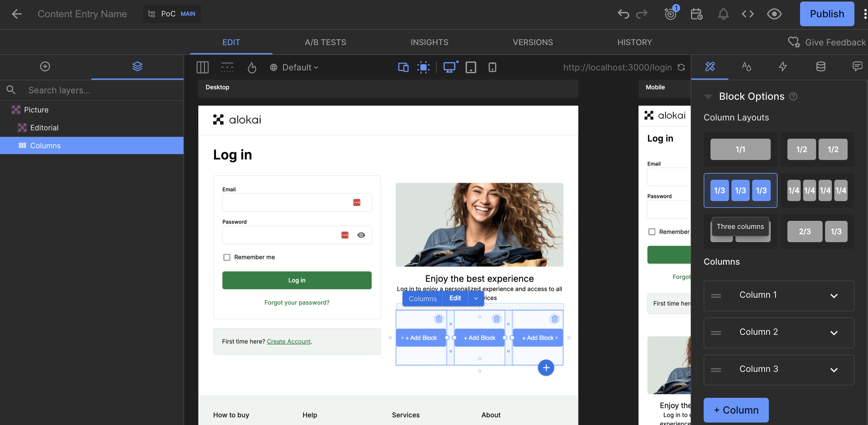868x425 pixels.
Task: Open the layers panel tab
Action: [x=137, y=66]
